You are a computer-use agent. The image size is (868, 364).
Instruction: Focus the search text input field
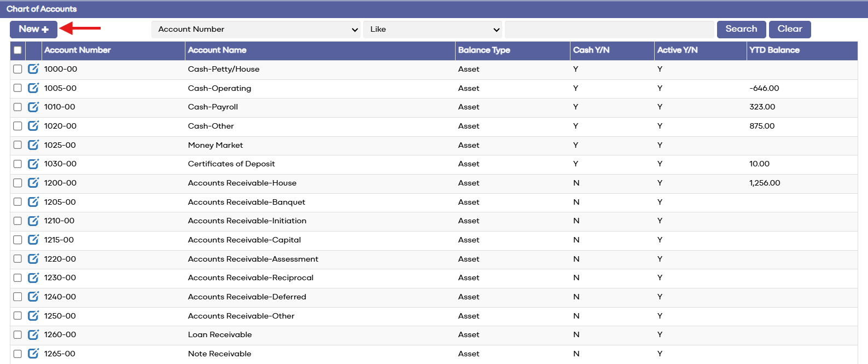tap(609, 30)
